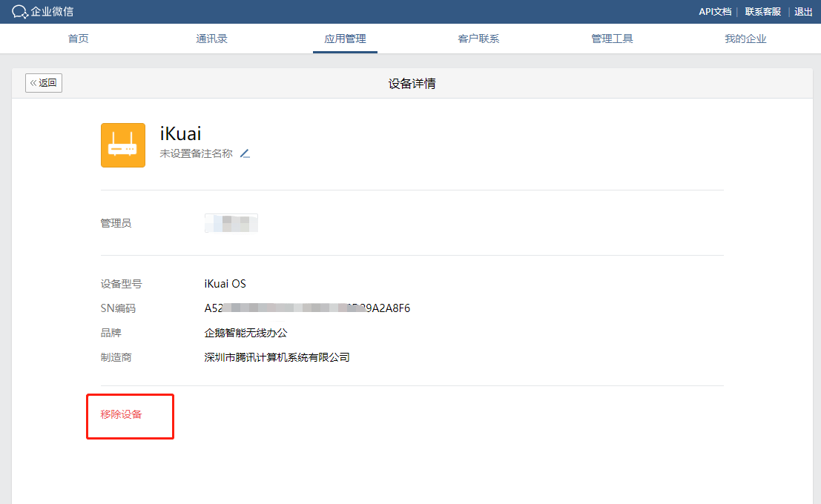
Task: Click the pencil edit icon beside 未设置备注名称
Action: point(245,153)
